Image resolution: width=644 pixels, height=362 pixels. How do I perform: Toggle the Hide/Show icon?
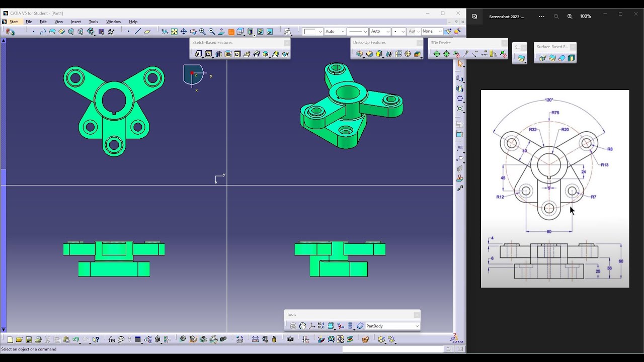coord(260,31)
